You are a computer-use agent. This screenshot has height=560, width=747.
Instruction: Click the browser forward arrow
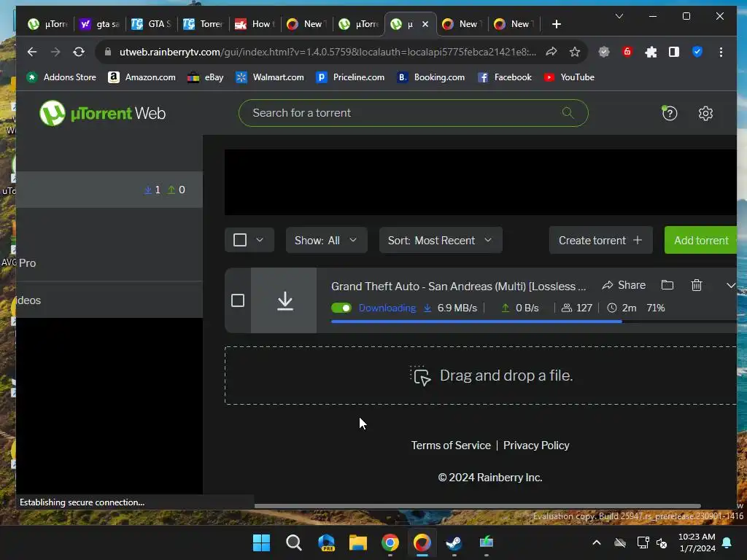55,52
